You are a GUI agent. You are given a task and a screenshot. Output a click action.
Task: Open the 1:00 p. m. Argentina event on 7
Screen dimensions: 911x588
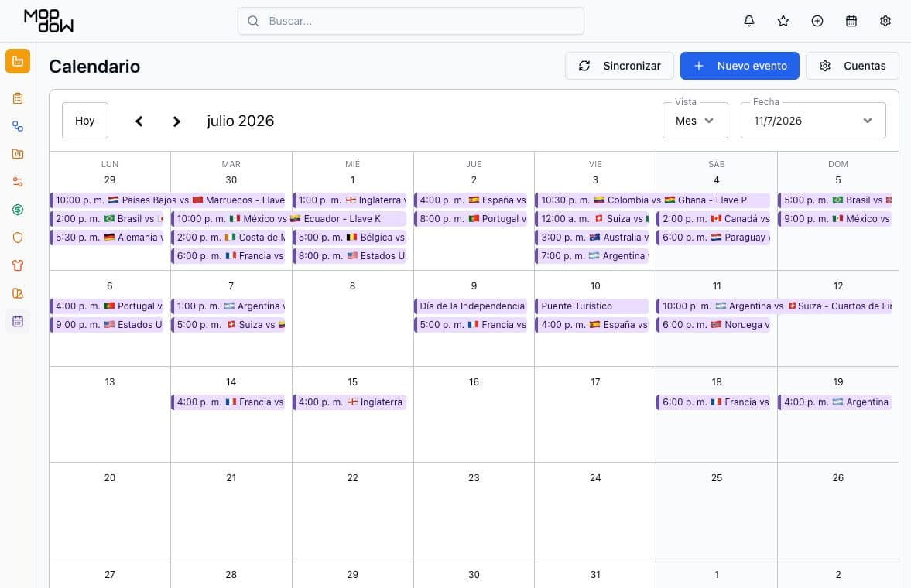click(228, 306)
